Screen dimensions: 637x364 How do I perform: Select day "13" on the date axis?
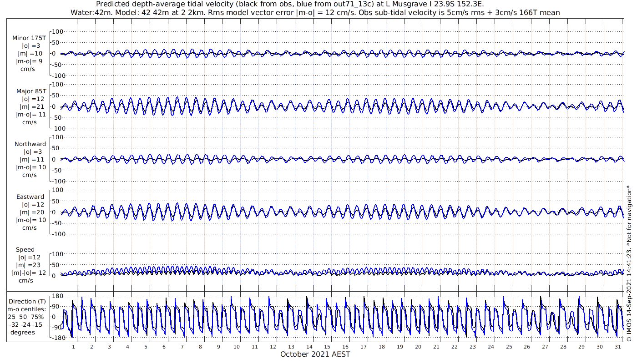pyautogui.click(x=291, y=347)
